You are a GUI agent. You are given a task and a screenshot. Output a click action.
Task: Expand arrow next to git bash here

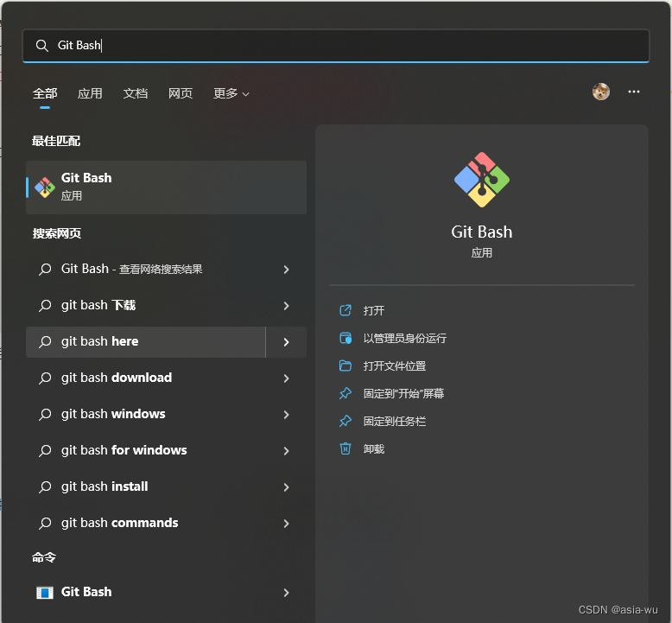tap(286, 341)
